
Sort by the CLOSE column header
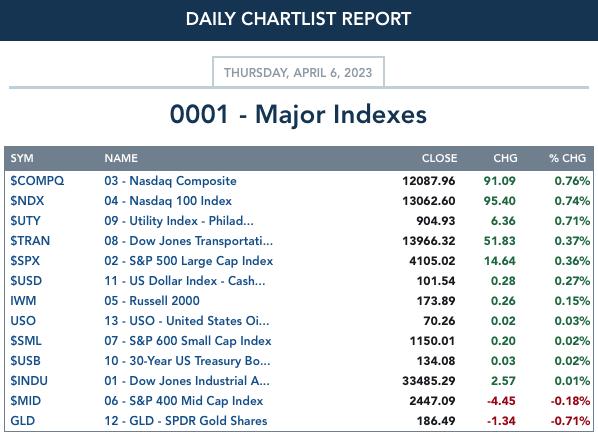pyautogui.click(x=439, y=158)
